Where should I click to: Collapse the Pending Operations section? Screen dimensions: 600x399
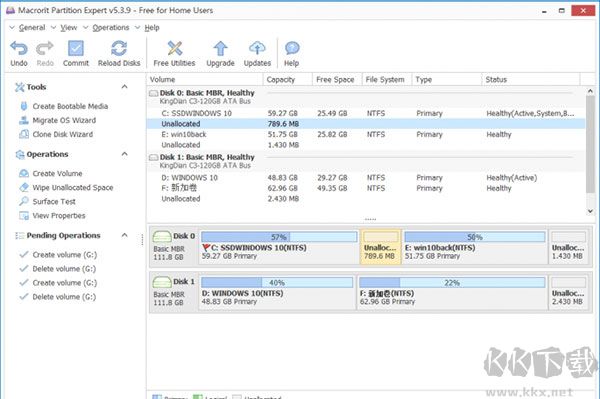click(x=124, y=235)
